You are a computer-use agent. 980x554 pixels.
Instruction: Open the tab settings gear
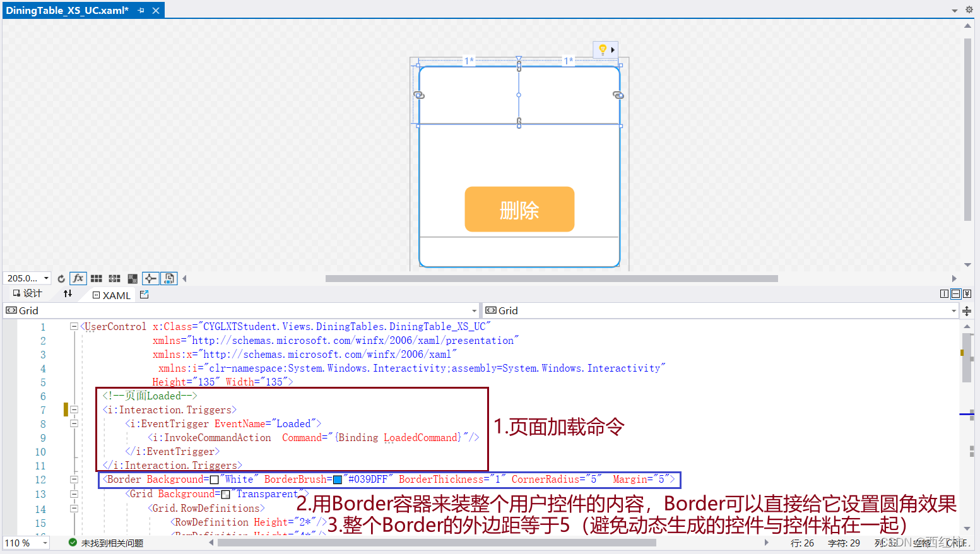point(969,10)
